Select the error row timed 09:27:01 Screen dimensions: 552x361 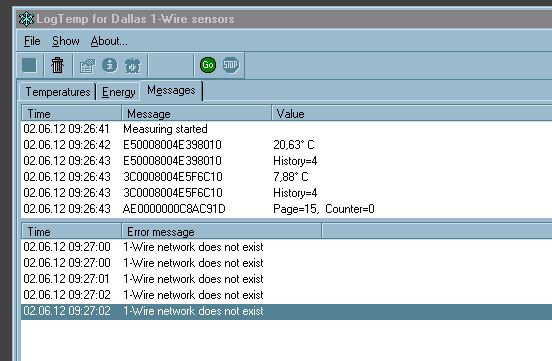tap(287, 279)
